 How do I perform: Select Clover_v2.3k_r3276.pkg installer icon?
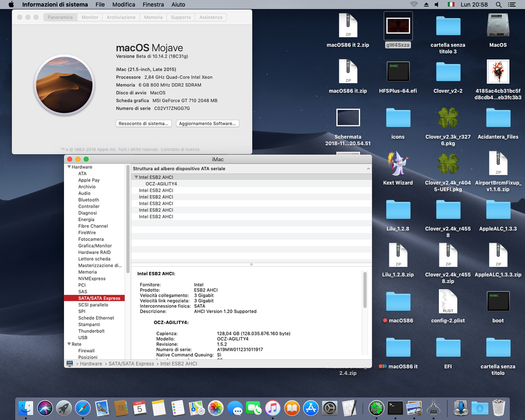(448, 118)
